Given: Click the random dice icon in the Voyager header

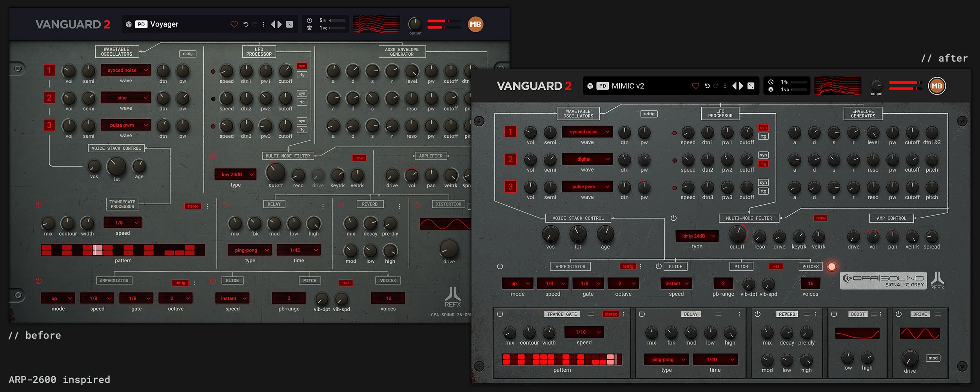Looking at the screenshot, I should click(x=289, y=24).
